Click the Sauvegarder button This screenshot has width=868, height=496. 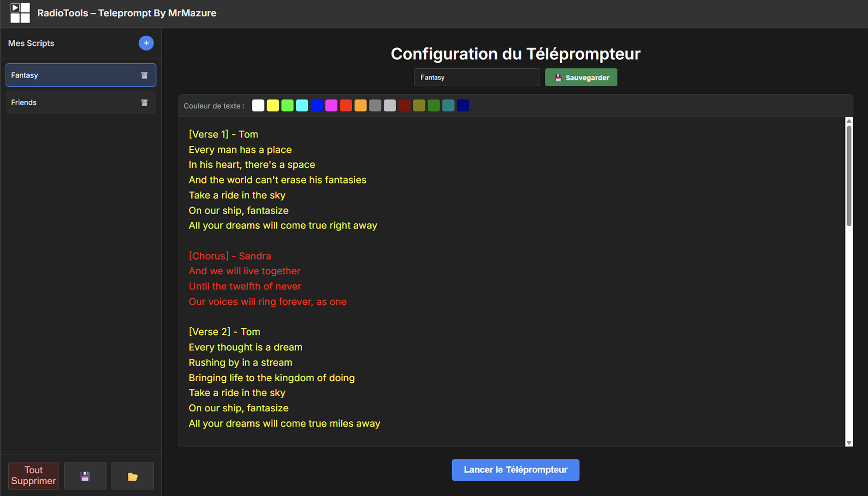coord(581,77)
